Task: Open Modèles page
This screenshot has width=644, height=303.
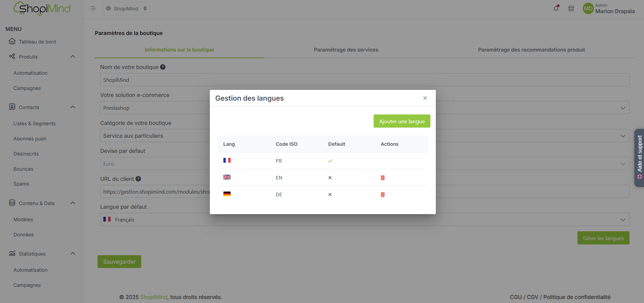Action: 23,220
